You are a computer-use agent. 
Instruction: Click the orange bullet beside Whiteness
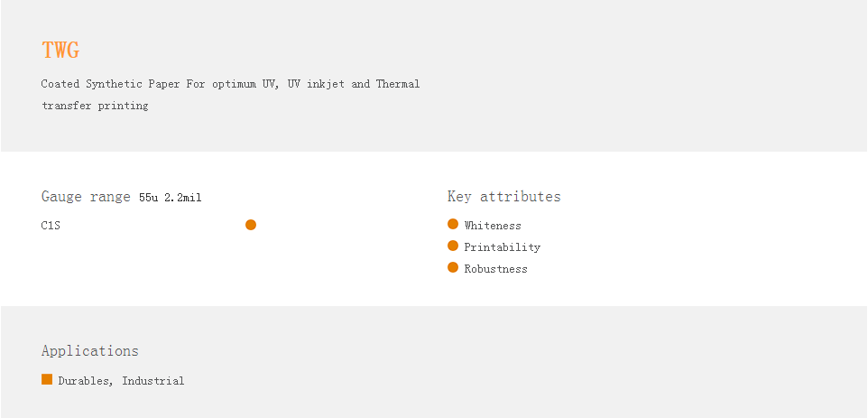453,224
